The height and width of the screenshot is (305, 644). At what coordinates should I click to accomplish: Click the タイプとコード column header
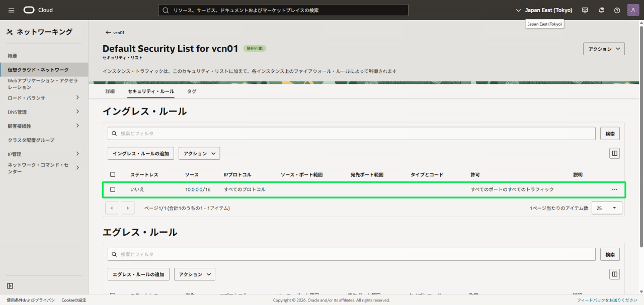tap(427, 174)
